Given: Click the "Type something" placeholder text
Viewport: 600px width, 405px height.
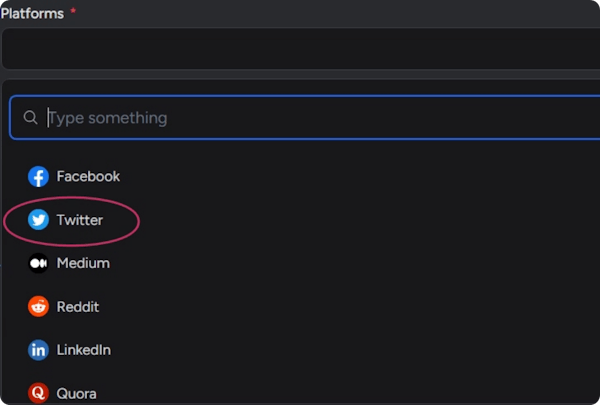Looking at the screenshot, I should [108, 118].
